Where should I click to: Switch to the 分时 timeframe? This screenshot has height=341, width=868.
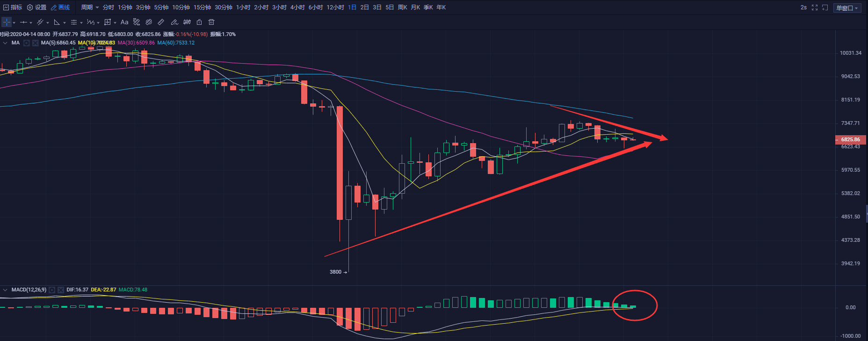(108, 7)
